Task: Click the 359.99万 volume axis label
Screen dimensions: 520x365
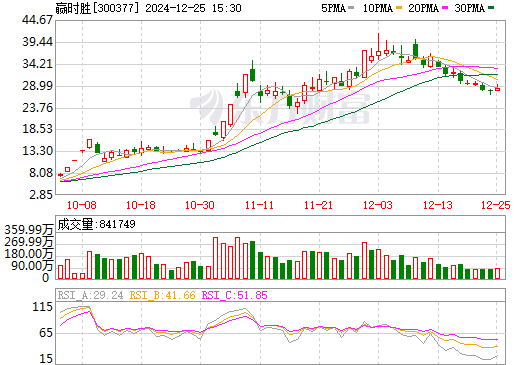Action: [x=29, y=230]
